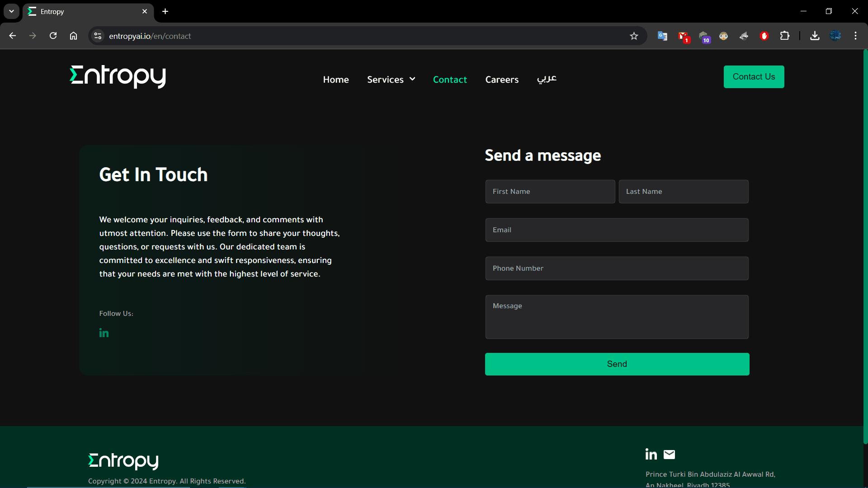
Task: Click the Phone Number field
Action: [x=617, y=268]
